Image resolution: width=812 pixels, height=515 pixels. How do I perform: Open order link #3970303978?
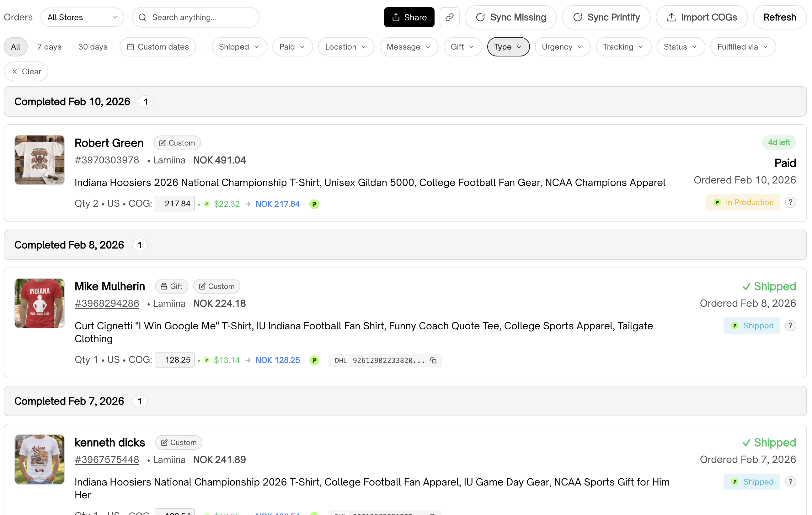107,160
